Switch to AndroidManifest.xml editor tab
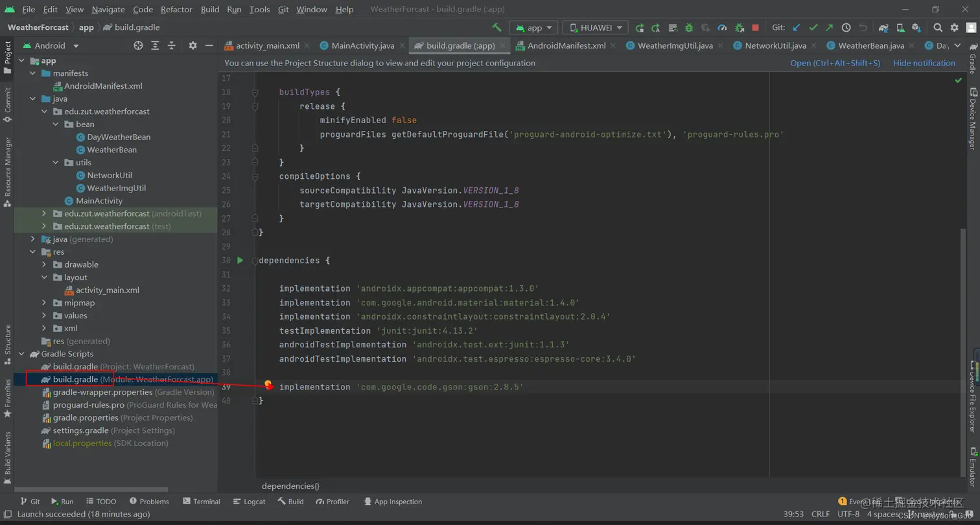 pos(566,45)
